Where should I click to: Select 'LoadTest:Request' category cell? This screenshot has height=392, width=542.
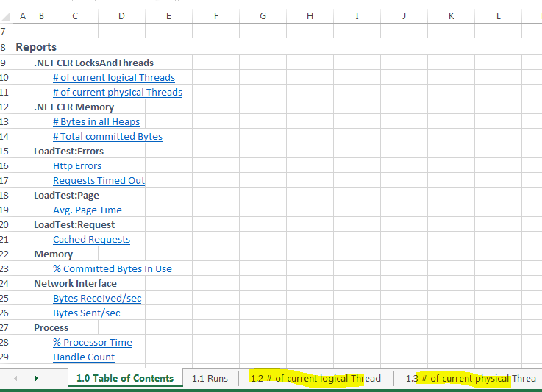74,225
